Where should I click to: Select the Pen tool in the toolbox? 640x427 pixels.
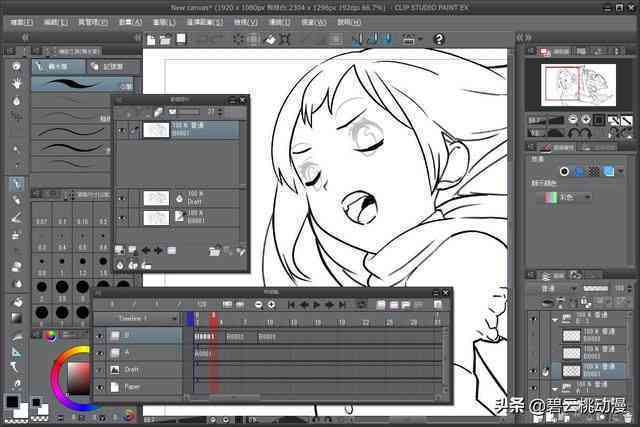(16, 184)
